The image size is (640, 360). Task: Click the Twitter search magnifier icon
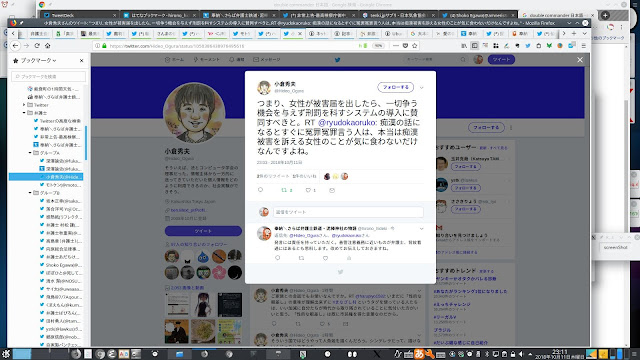click(463, 60)
